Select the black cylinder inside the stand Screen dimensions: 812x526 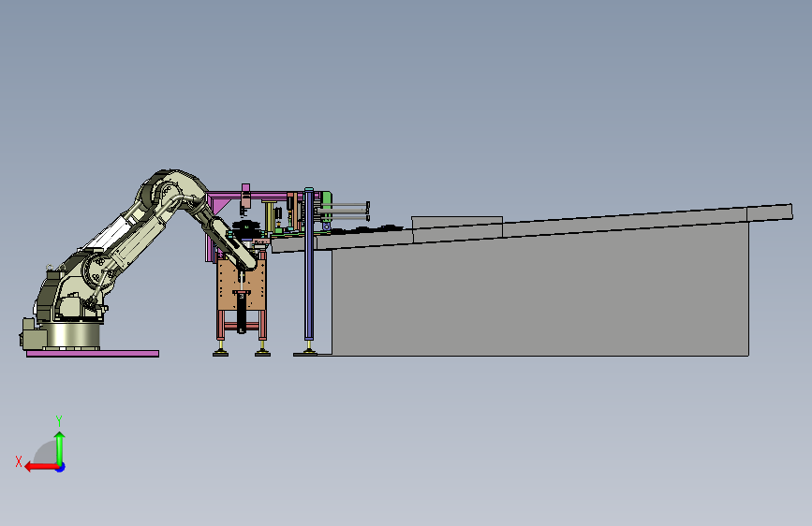pyautogui.click(x=242, y=314)
